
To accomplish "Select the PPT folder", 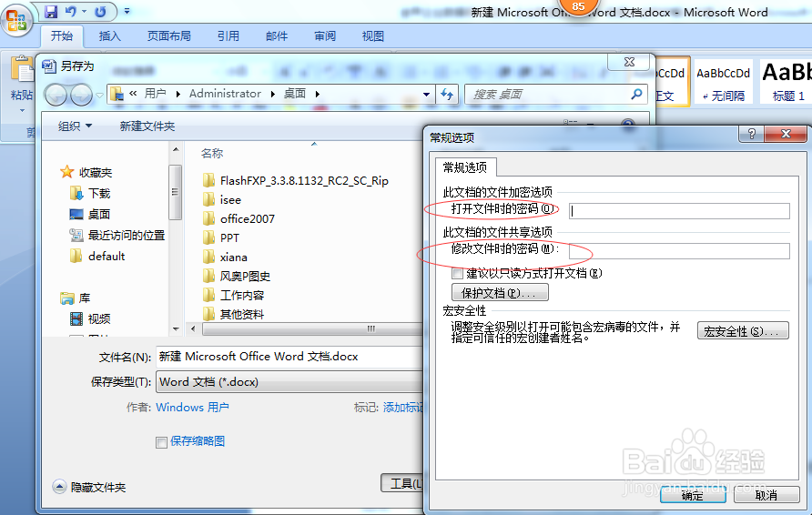I will point(229,238).
